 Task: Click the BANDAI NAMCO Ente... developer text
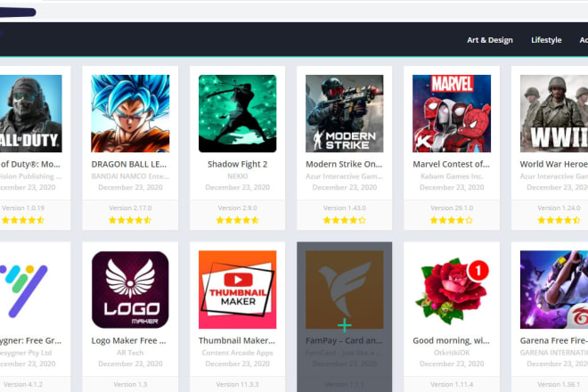coord(130,176)
